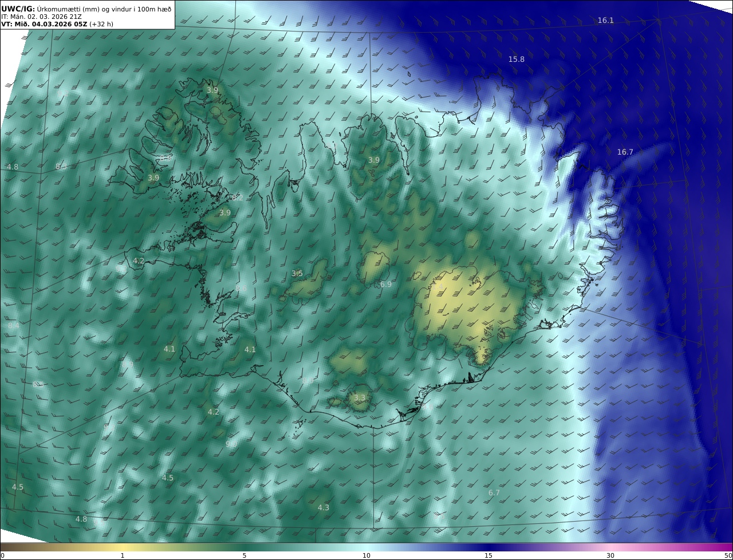Click the color scale tick label 30

click(610, 555)
